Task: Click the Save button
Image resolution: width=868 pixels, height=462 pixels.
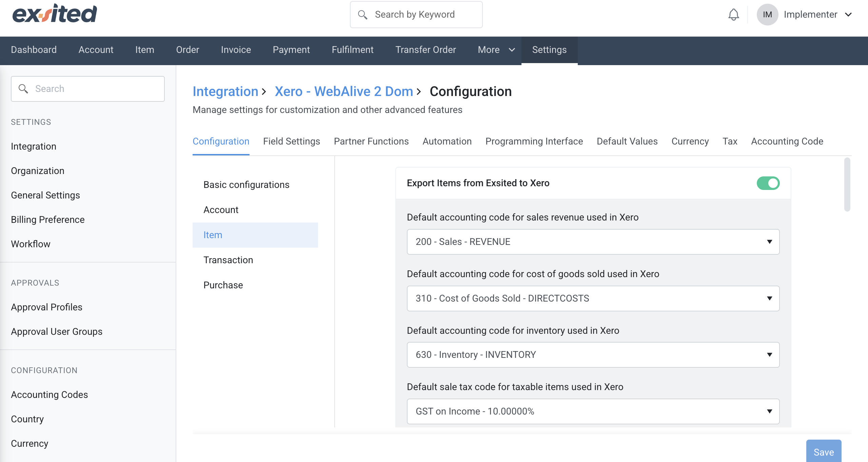Action: click(x=824, y=452)
